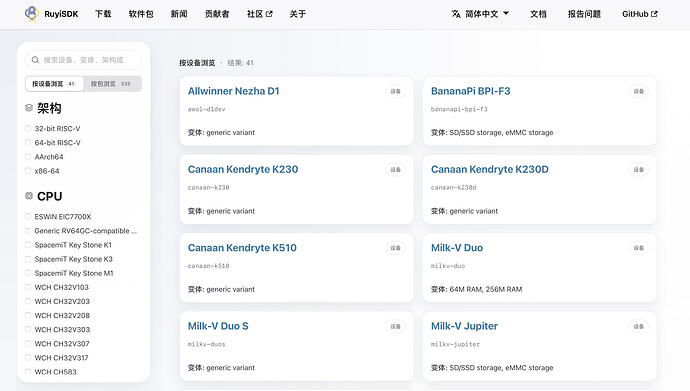Screen dimensions: 690x391
Task: Click the milkv-duos identifier text
Action: coord(206,344)
